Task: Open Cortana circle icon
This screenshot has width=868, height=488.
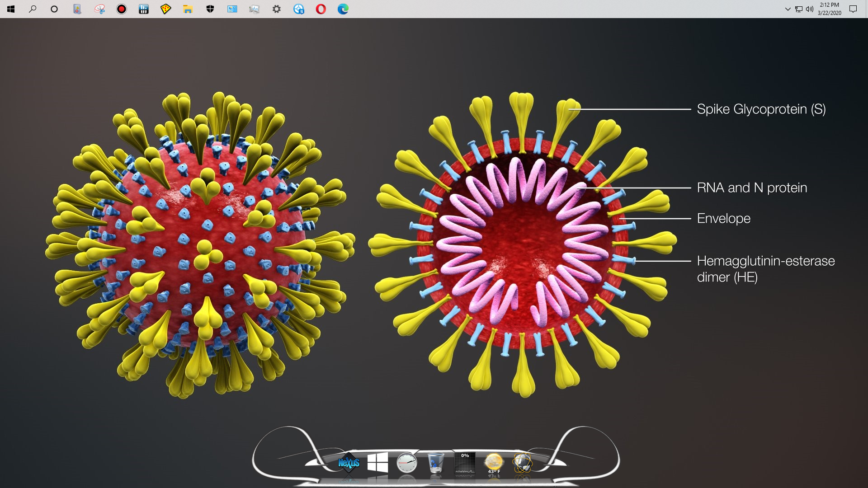Action: tap(54, 9)
